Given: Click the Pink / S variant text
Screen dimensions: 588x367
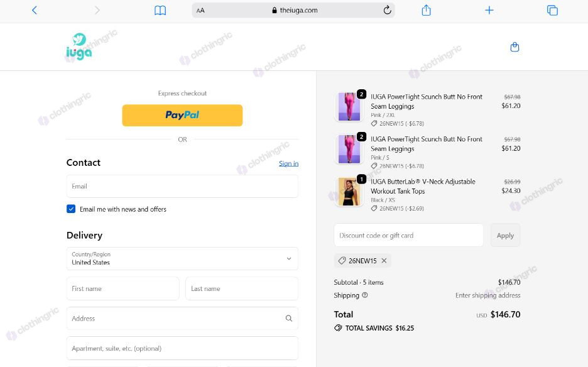Looking at the screenshot, I should [380, 158].
